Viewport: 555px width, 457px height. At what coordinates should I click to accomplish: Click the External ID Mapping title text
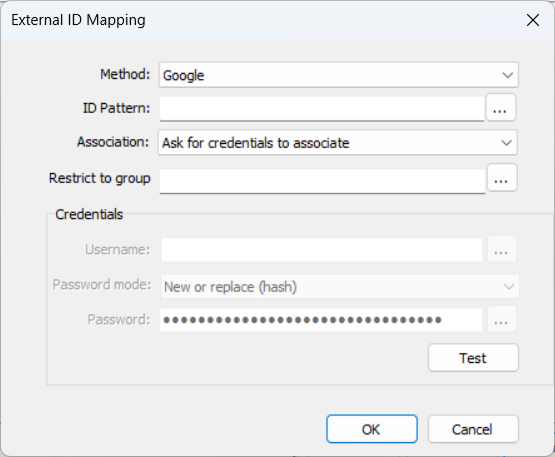point(78,20)
